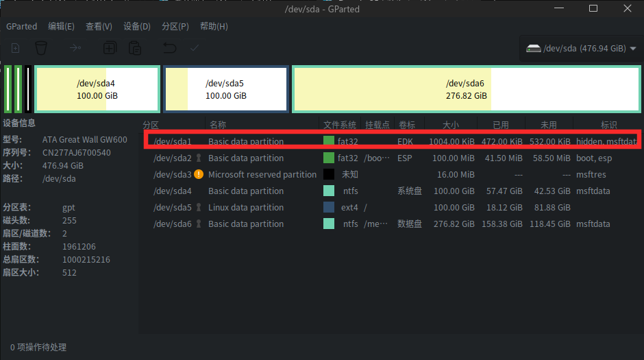Click the 'boot, esp' flags cell
This screenshot has width=644, height=360.
[x=594, y=158]
